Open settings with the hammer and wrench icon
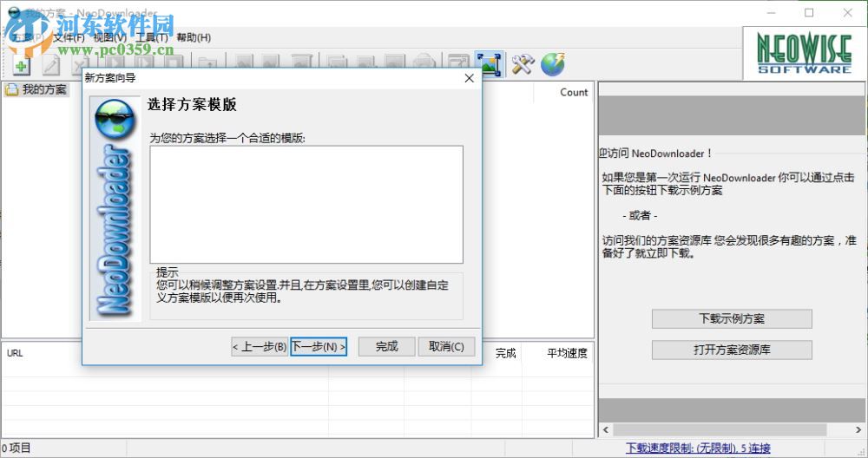The width and height of the screenshot is (868, 458). [x=523, y=64]
